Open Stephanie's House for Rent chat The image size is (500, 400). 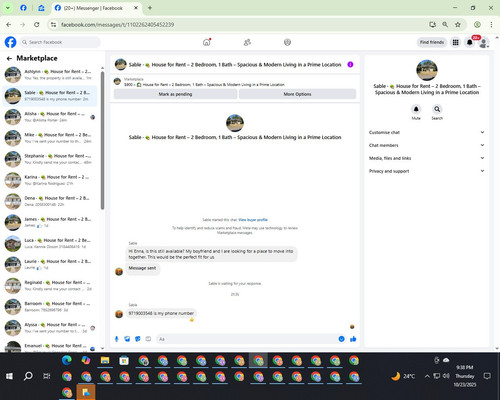(50, 159)
